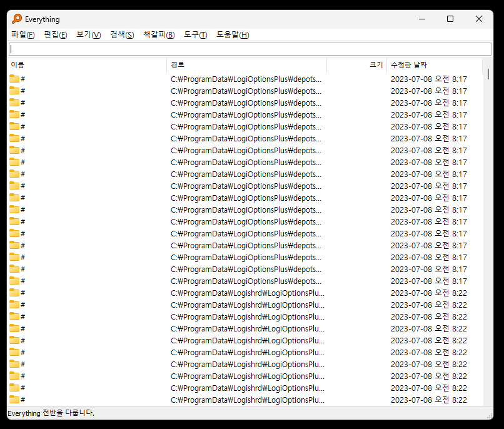Open the 편집(E) menu
The image size is (504, 429).
(x=56, y=34)
